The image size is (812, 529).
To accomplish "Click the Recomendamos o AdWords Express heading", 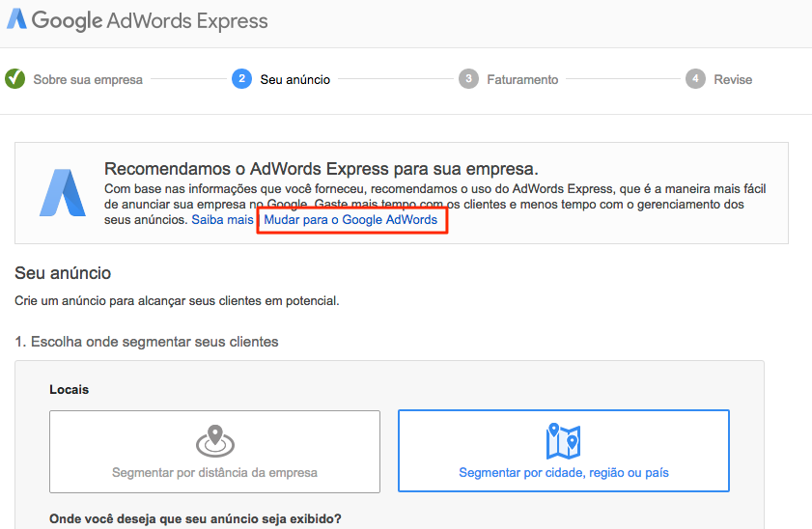I will pyautogui.click(x=322, y=169).
